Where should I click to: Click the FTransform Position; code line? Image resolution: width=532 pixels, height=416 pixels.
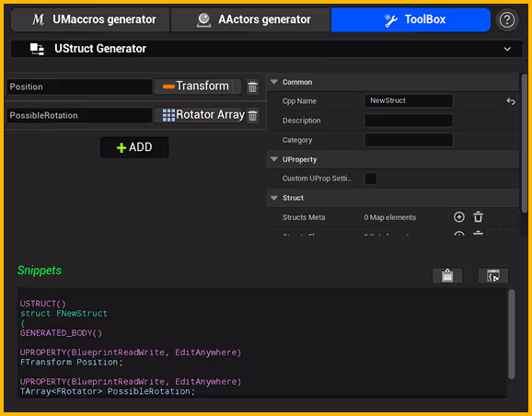coord(71,363)
